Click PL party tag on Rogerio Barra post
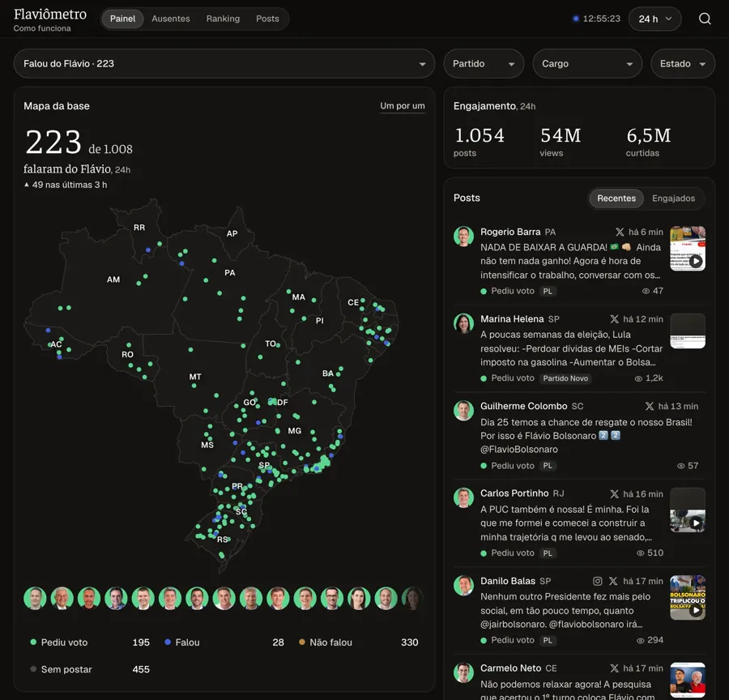The width and height of the screenshot is (729, 700). tap(548, 291)
